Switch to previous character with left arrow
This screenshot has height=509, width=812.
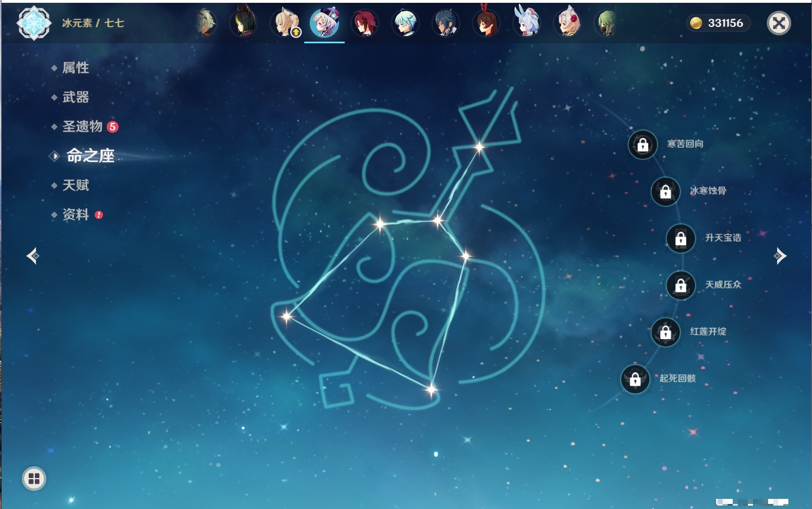(x=33, y=256)
